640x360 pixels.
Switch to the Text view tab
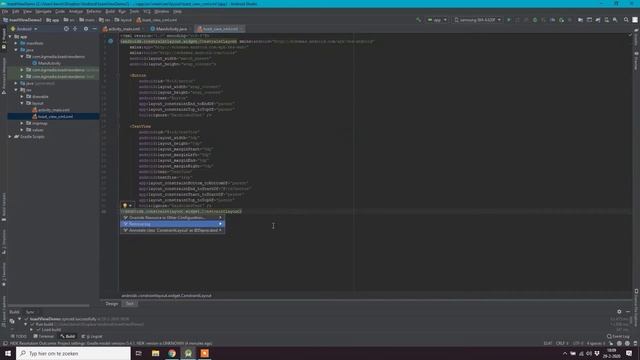(x=130, y=304)
